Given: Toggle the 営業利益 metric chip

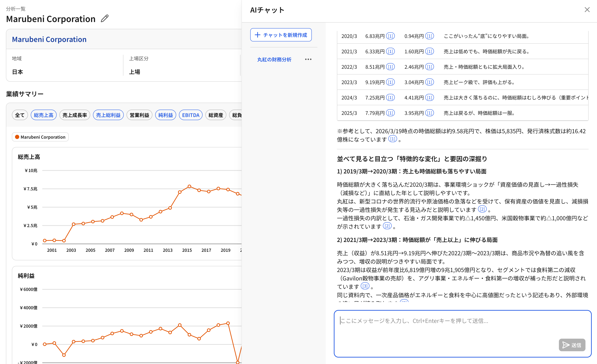Looking at the screenshot, I should pyautogui.click(x=139, y=115).
